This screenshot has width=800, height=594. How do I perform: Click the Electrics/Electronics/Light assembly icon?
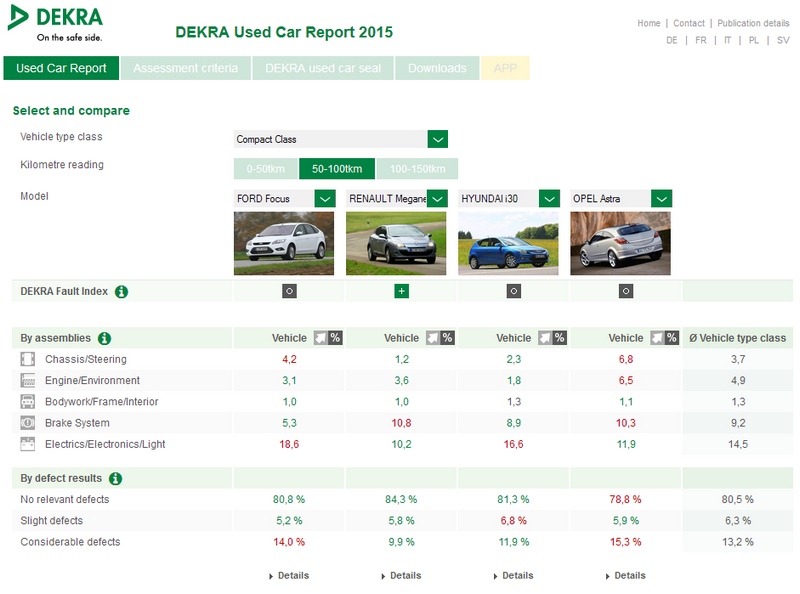point(28,444)
